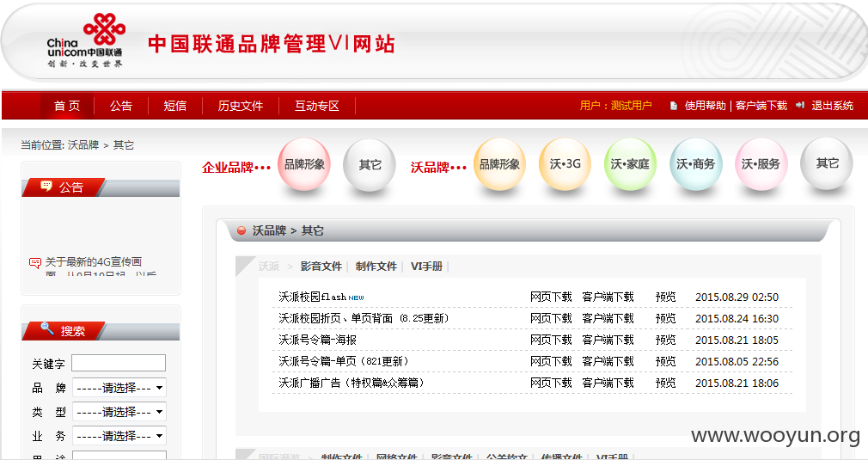The image size is (868, 460).
Task: Click the 公告 speech bubble icon
Action: [46, 186]
